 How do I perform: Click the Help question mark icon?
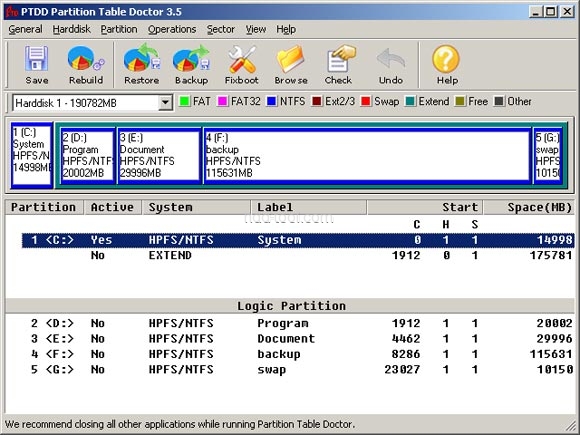click(x=446, y=59)
